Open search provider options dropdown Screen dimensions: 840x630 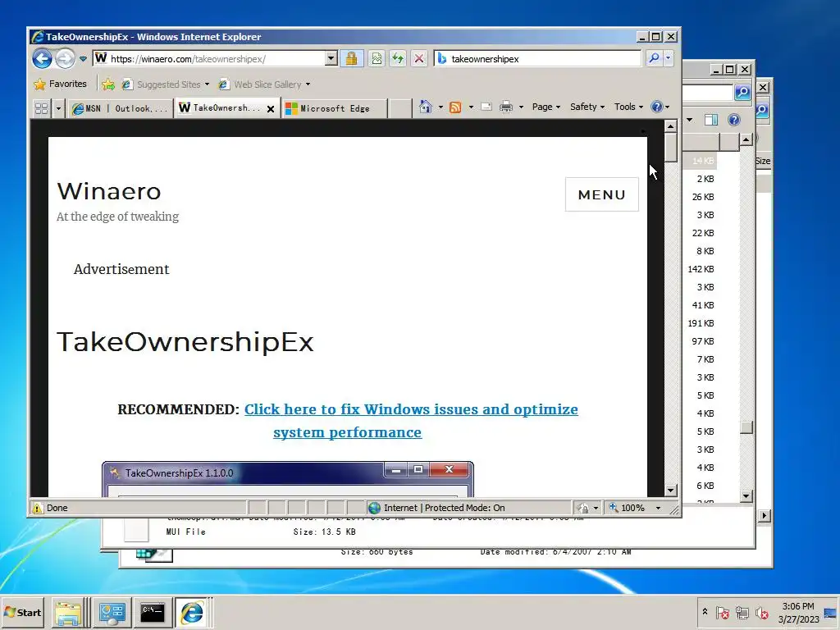[668, 58]
